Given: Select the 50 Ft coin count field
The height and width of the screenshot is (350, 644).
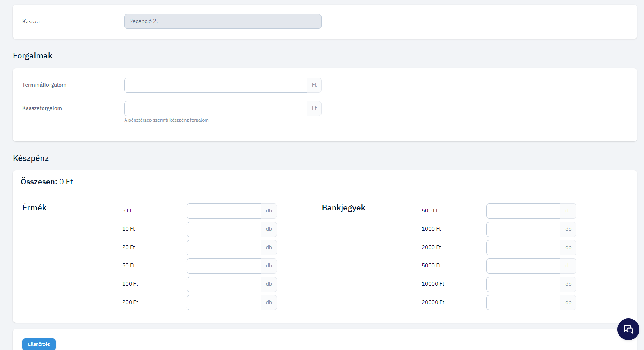Looking at the screenshot, I should [x=224, y=266].
